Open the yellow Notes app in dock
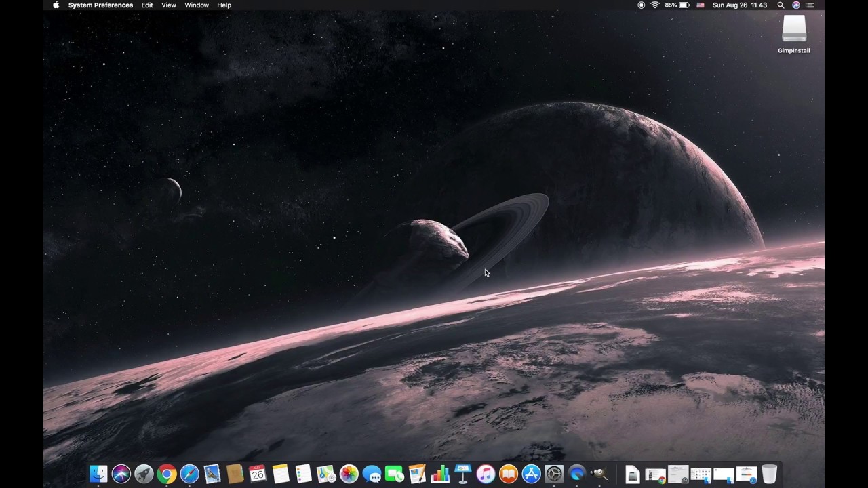This screenshot has height=488, width=868. click(281, 474)
